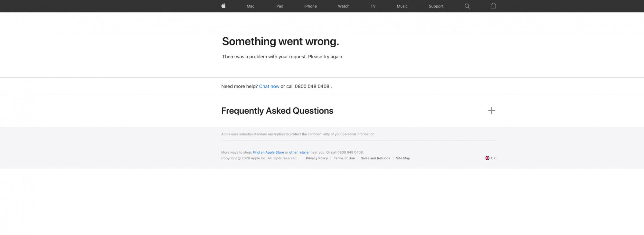Open the shopping bag icon
The image size is (644, 235).
tap(493, 6)
